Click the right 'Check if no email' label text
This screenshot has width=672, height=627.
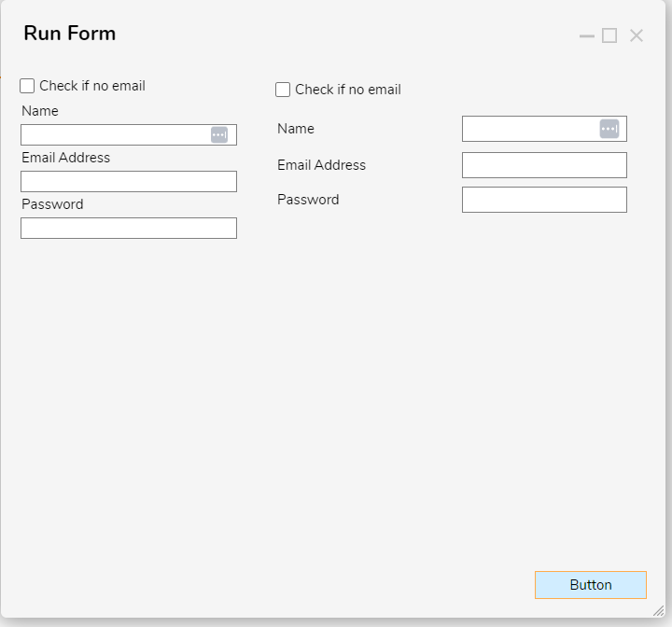348,90
